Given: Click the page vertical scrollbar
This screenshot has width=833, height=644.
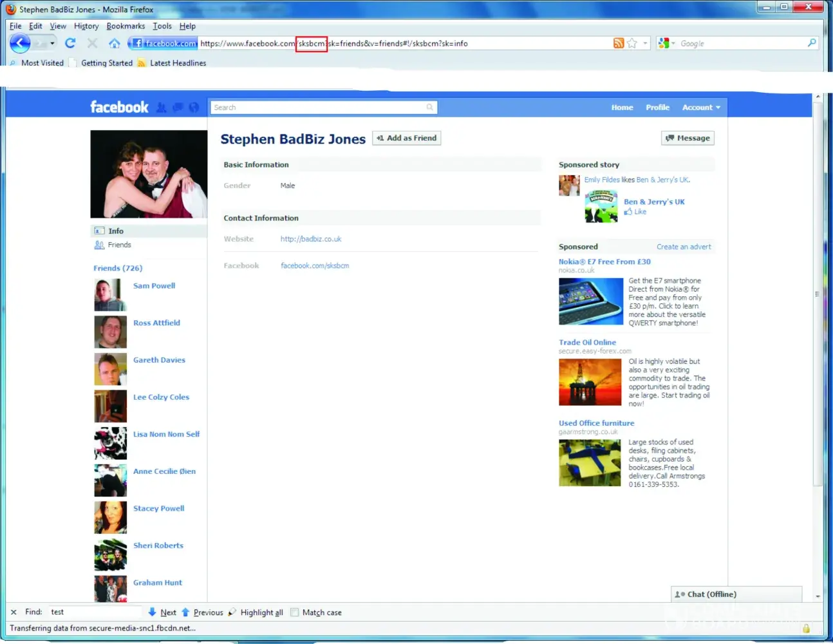Looking at the screenshot, I should click(x=818, y=293).
